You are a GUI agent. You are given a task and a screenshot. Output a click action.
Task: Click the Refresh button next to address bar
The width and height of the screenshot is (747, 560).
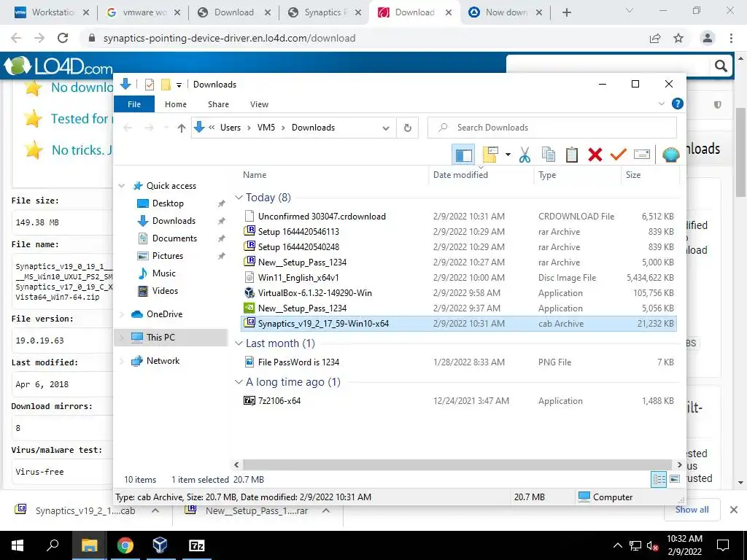(x=407, y=128)
